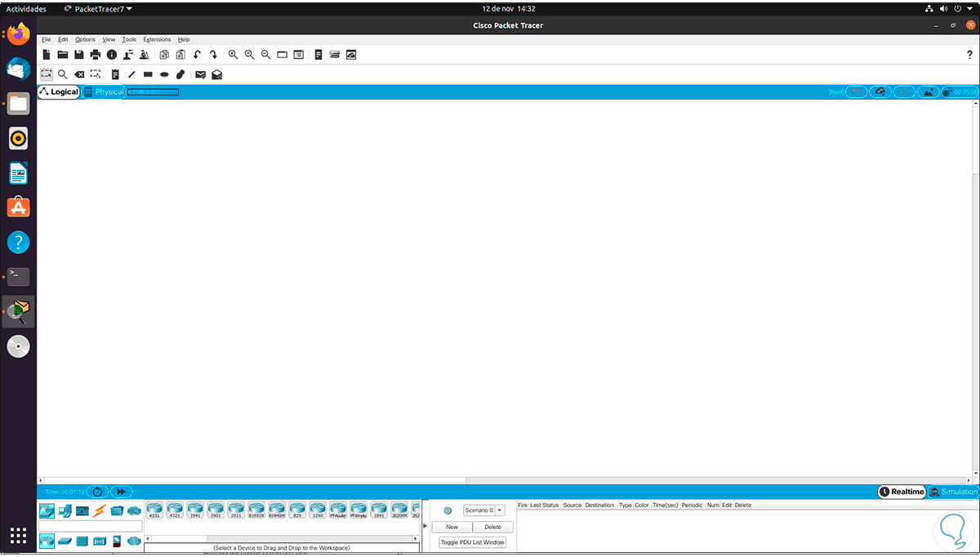Paste with clipboard paste icon
This screenshot has width=980, height=557.
coord(180,55)
